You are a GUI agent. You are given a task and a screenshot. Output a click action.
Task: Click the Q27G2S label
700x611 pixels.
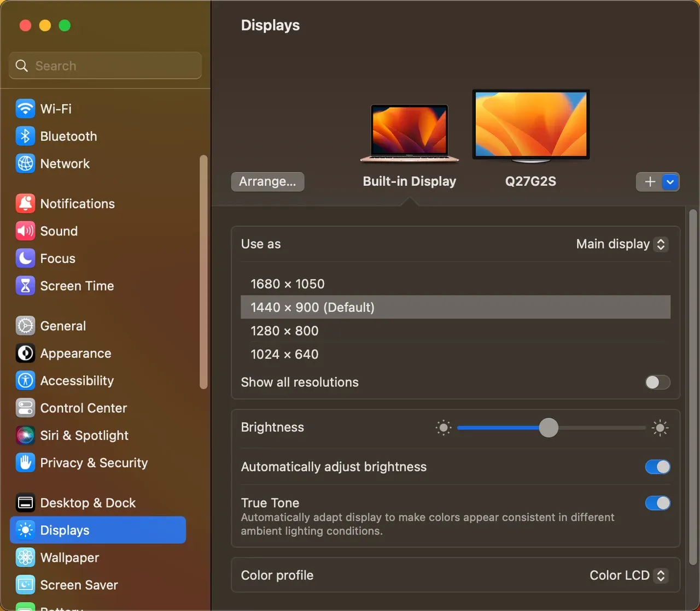(x=530, y=181)
